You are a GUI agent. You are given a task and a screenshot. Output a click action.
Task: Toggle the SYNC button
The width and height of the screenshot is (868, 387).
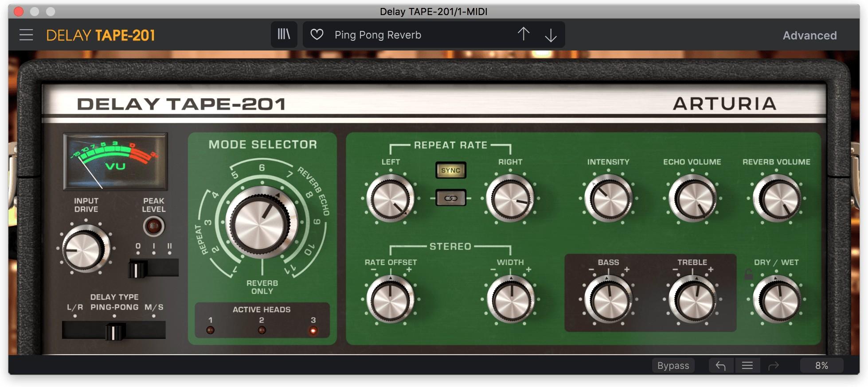tap(451, 170)
